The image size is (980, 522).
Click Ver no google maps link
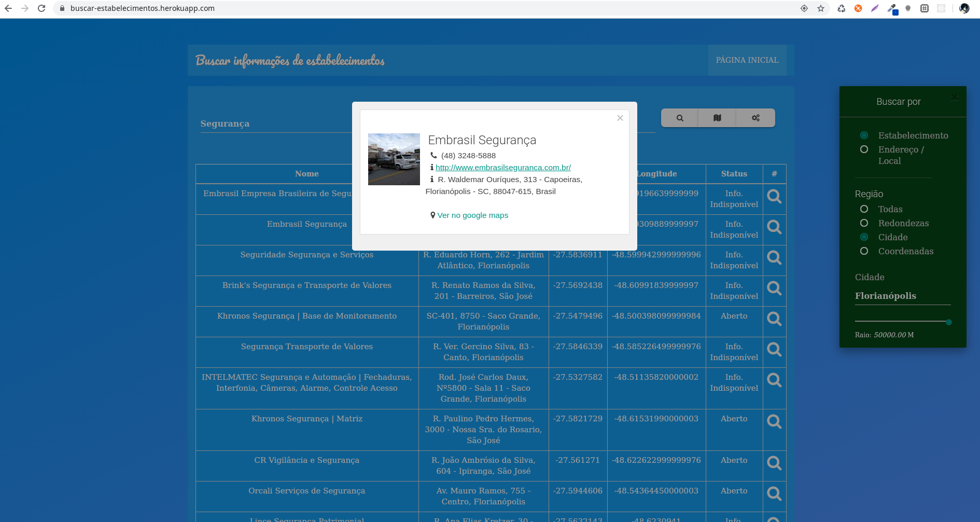472,215
